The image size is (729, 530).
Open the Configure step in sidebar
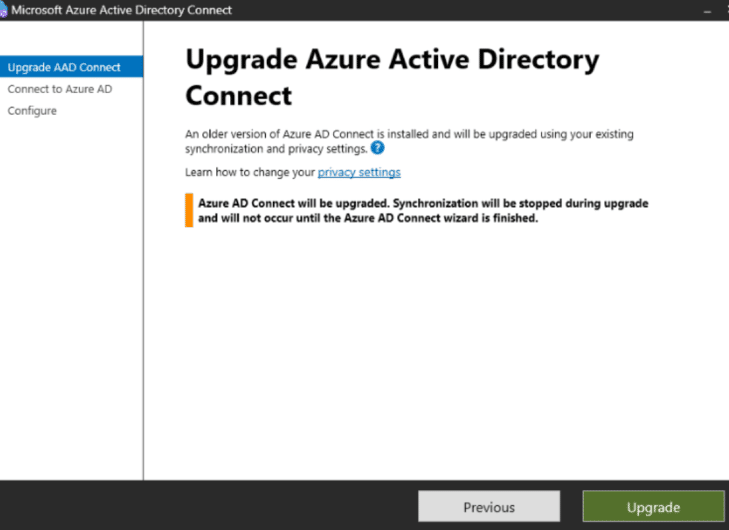[32, 111]
